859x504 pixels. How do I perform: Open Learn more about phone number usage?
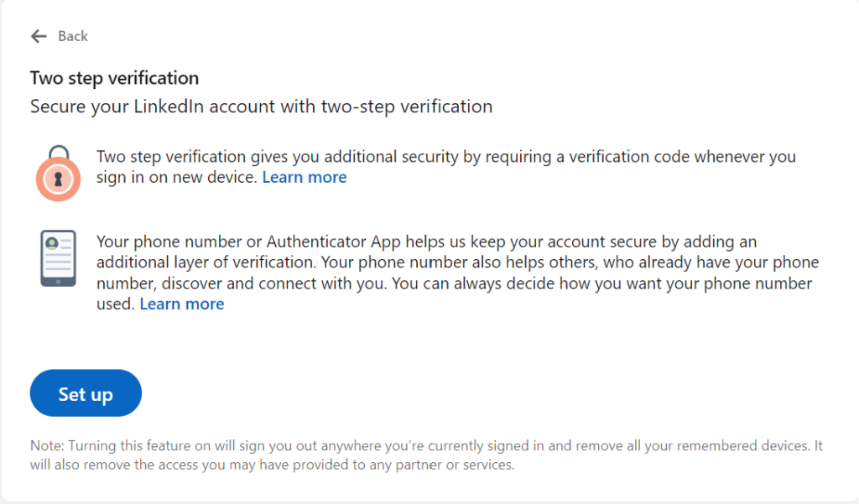pos(182,304)
